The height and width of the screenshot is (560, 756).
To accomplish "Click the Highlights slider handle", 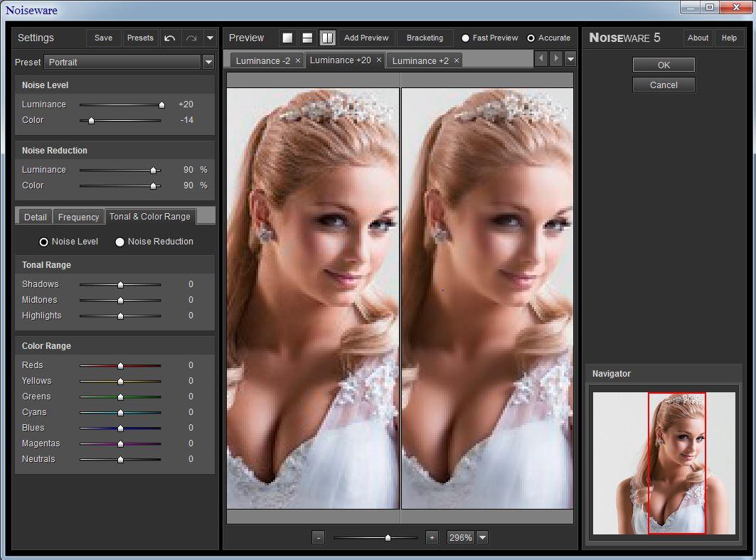I will pos(120,316).
